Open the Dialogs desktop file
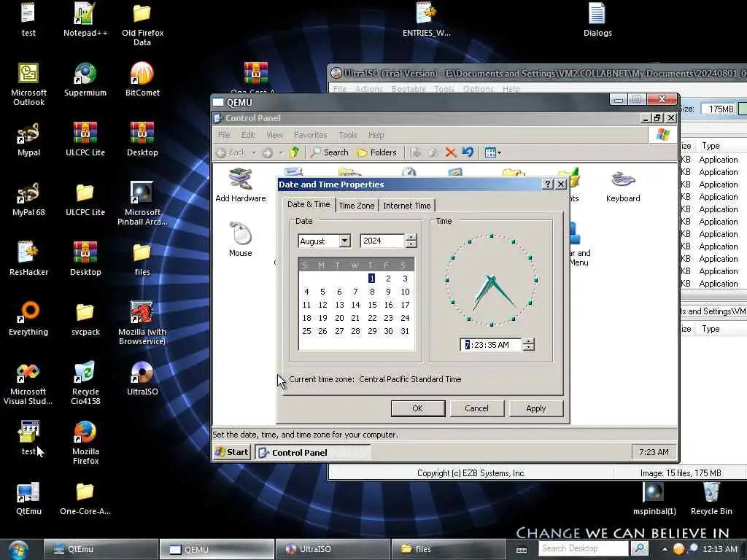The width and height of the screenshot is (747, 560). coord(597,19)
